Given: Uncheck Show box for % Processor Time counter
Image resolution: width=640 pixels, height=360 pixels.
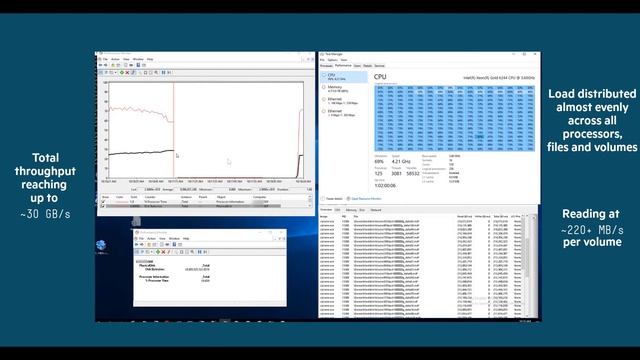Looking at the screenshot, I should pyautogui.click(x=103, y=202).
